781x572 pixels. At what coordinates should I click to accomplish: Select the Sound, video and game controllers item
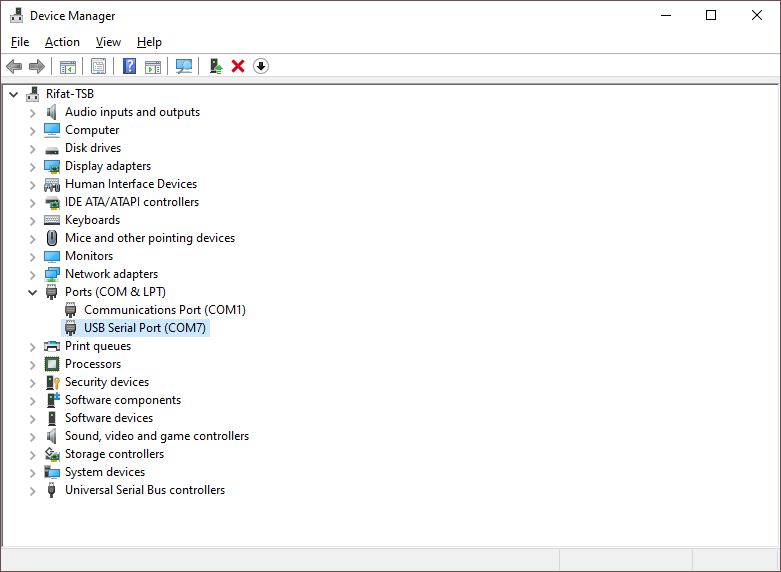[156, 436]
